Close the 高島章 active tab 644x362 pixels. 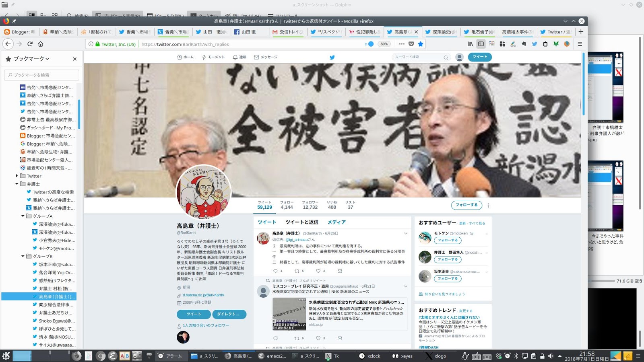(416, 32)
